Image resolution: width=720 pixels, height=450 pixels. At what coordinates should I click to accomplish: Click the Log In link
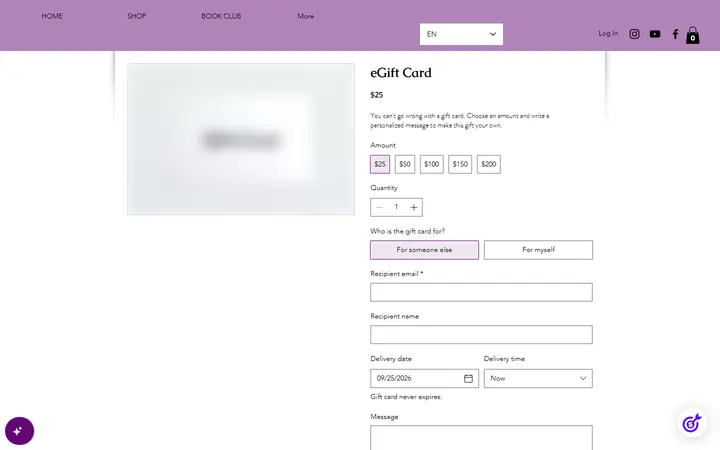(608, 34)
